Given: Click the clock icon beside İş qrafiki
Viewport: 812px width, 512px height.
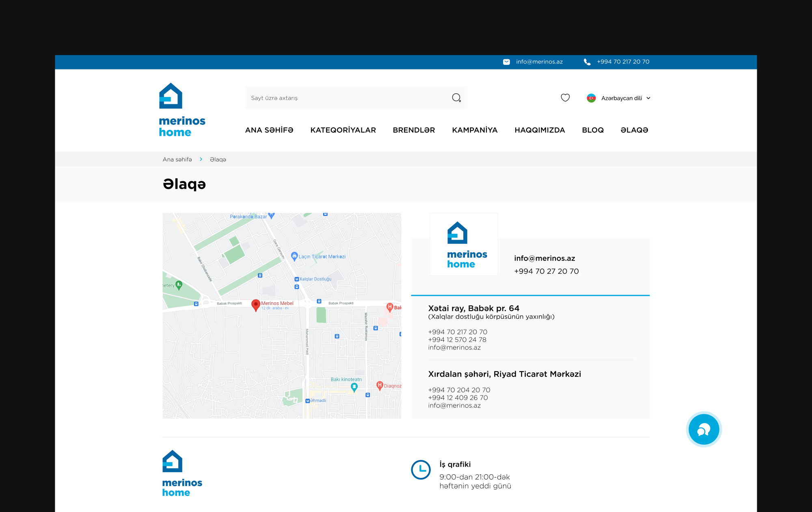Looking at the screenshot, I should (421, 470).
